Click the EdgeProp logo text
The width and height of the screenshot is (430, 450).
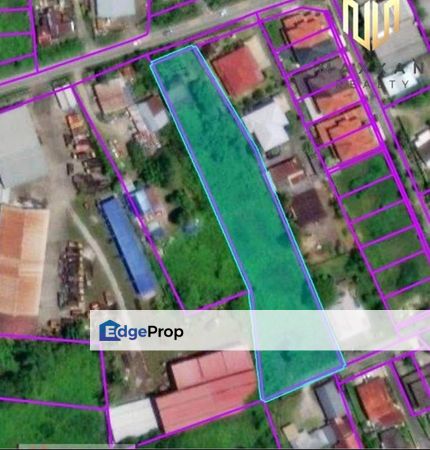141,331
